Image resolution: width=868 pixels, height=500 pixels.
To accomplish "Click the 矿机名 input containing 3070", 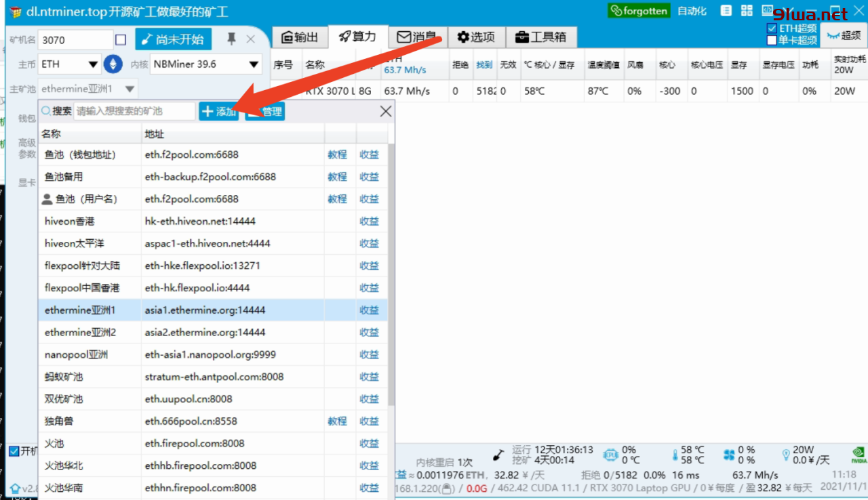I will [x=75, y=40].
